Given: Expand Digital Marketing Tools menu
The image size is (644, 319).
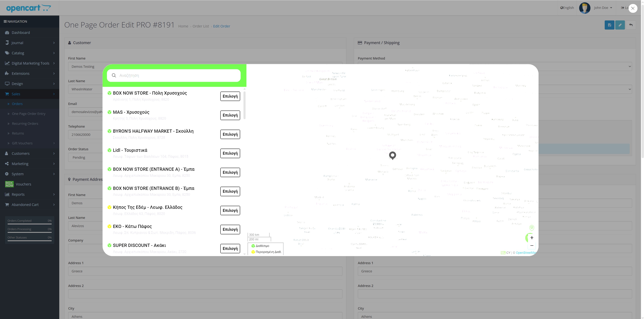Looking at the screenshot, I should [30, 63].
